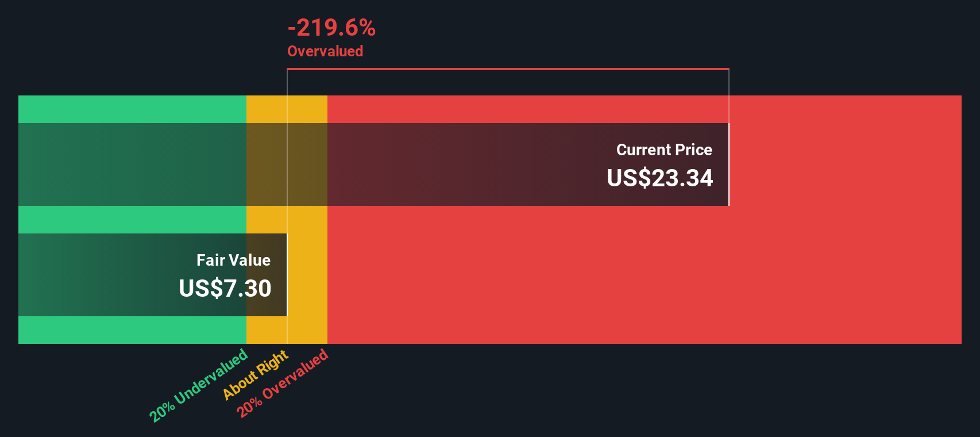The image size is (980, 437).
Task: Select the Current Price label
Action: [664, 149]
